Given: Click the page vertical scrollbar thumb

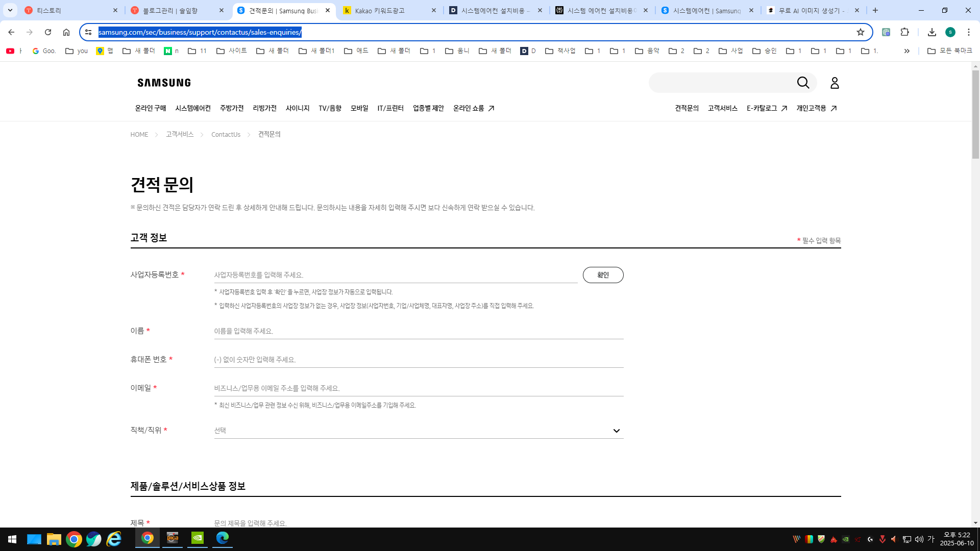Looking at the screenshot, I should (x=975, y=115).
